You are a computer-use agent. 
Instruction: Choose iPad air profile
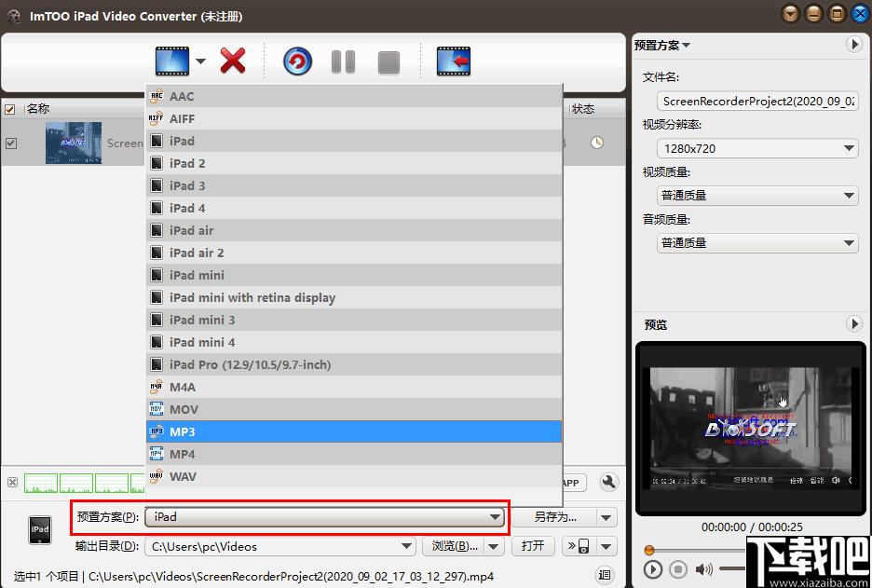point(354,230)
